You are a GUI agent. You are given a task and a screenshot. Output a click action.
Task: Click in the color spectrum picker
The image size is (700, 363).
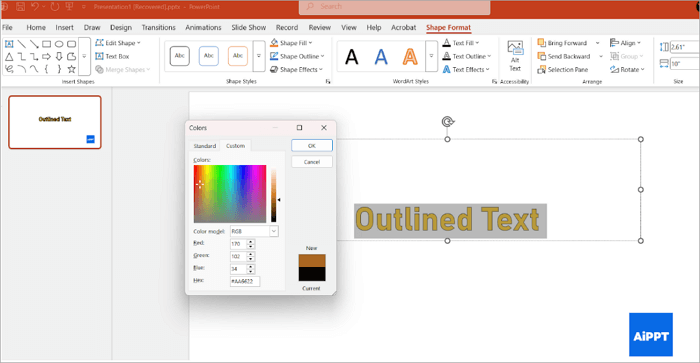230,194
